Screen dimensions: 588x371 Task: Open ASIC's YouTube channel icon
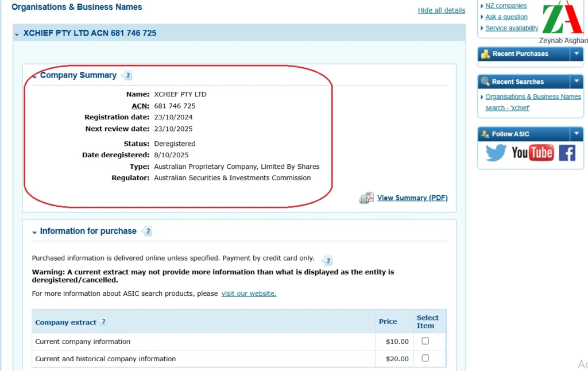[x=532, y=153]
